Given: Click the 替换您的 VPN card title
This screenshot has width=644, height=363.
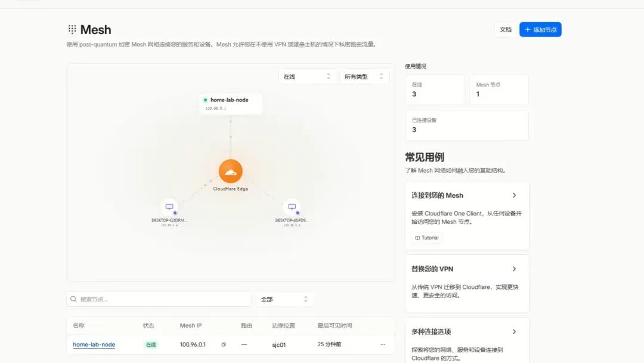Looking at the screenshot, I should pyautogui.click(x=432, y=269).
